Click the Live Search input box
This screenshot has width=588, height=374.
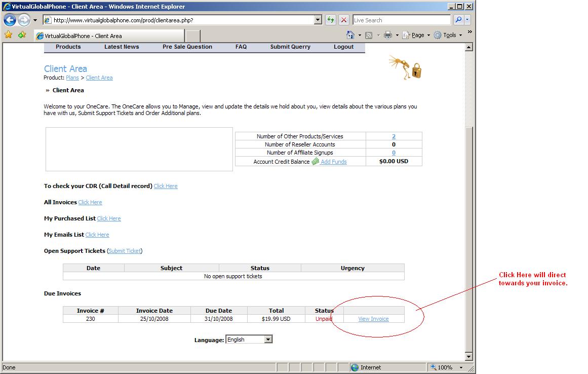[x=402, y=20]
